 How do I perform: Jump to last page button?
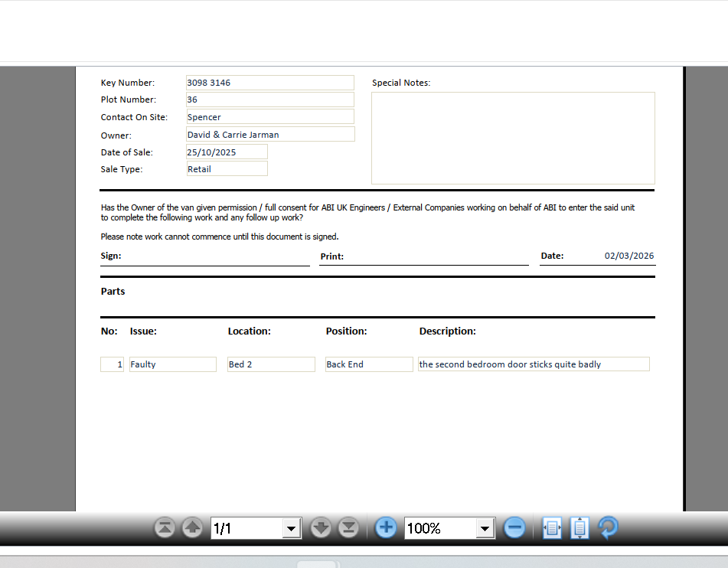348,528
